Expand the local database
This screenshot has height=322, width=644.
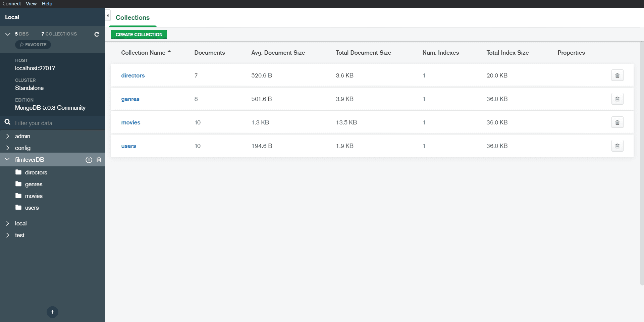point(8,223)
